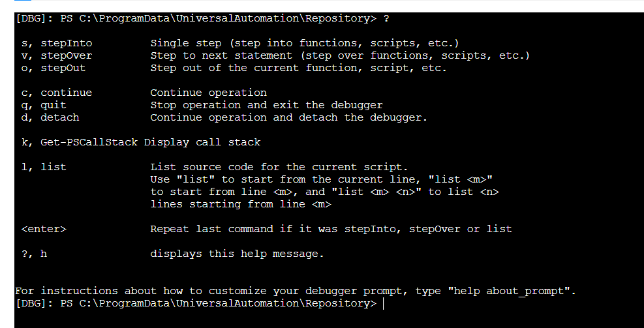Click the "help about_prompt" quoted text
This screenshot has height=328, width=644.
506,291
